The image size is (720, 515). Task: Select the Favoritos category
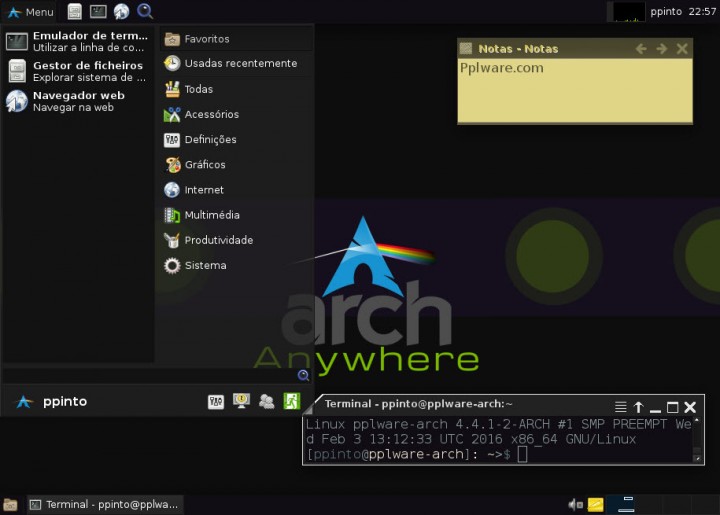tap(237, 39)
